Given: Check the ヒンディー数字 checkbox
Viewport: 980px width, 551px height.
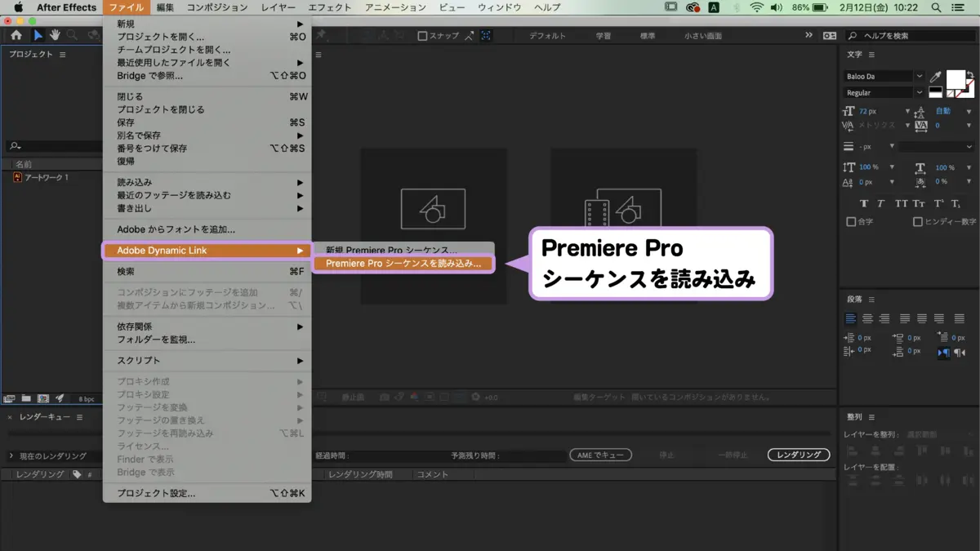Looking at the screenshot, I should pos(918,221).
